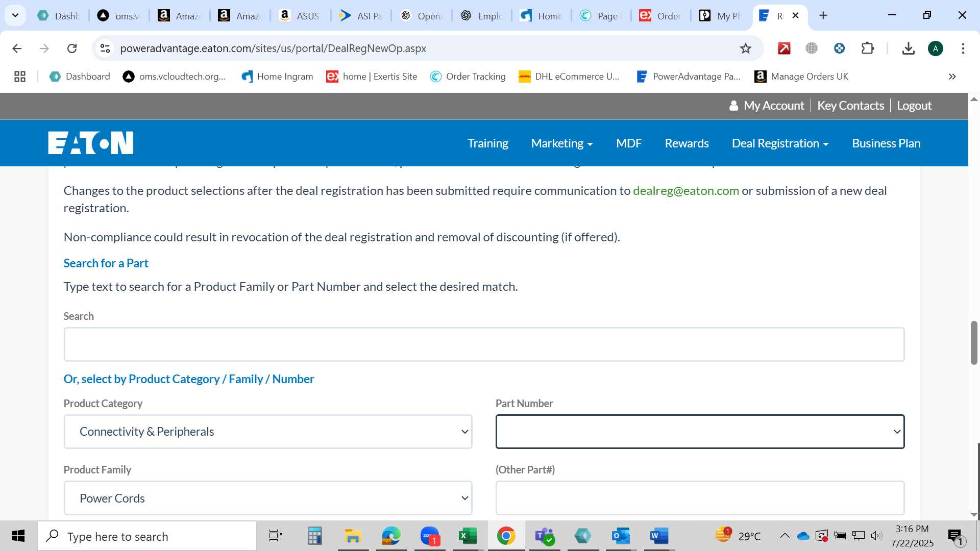Open the Training menu item
The image size is (980, 551).
point(487,143)
